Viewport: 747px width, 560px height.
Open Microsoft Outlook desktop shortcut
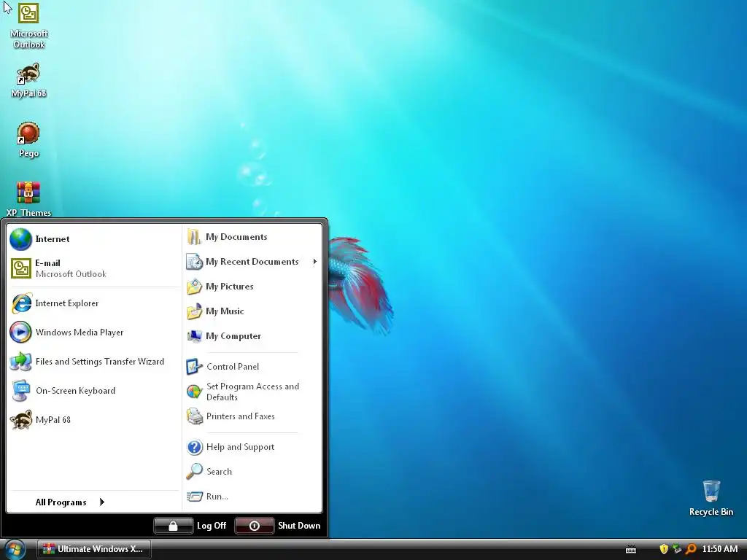[28, 25]
